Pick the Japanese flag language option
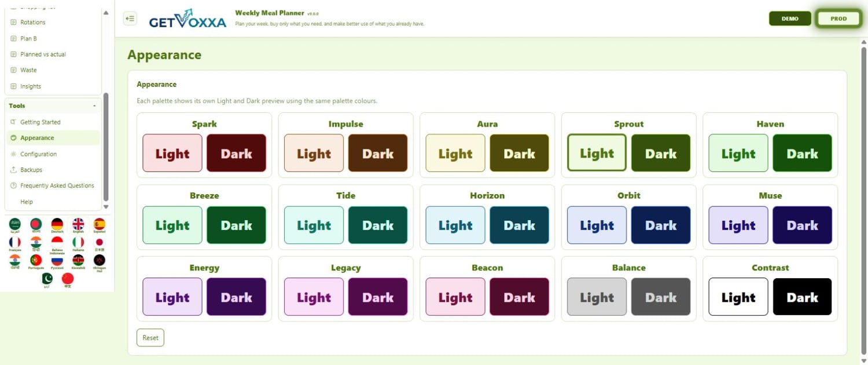This screenshot has width=868, height=365. (x=100, y=243)
